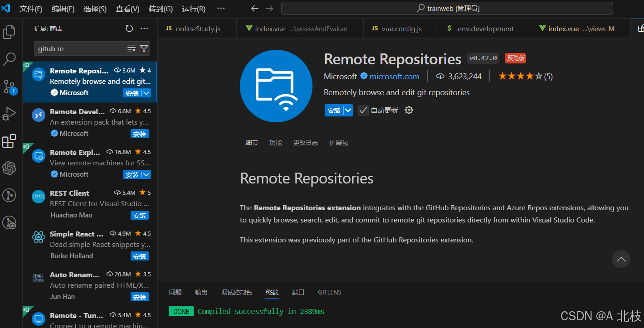Switch to the 输出 panel tab
The height and width of the screenshot is (328, 644).
[x=201, y=292]
